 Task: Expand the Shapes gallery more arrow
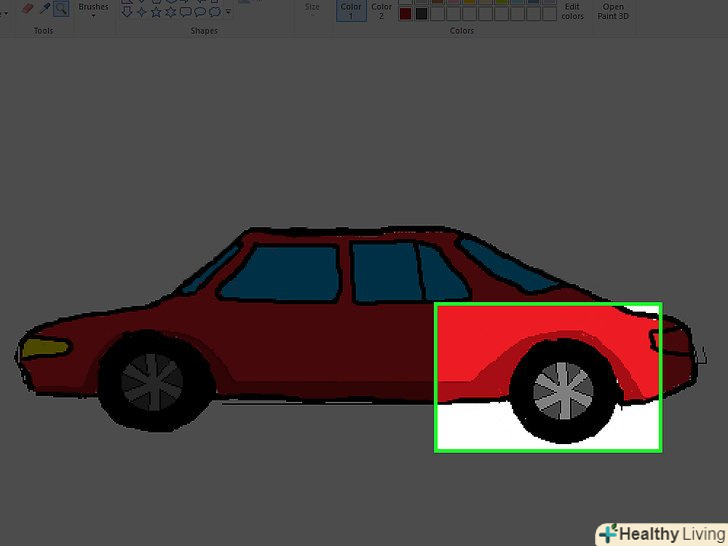[x=229, y=13]
